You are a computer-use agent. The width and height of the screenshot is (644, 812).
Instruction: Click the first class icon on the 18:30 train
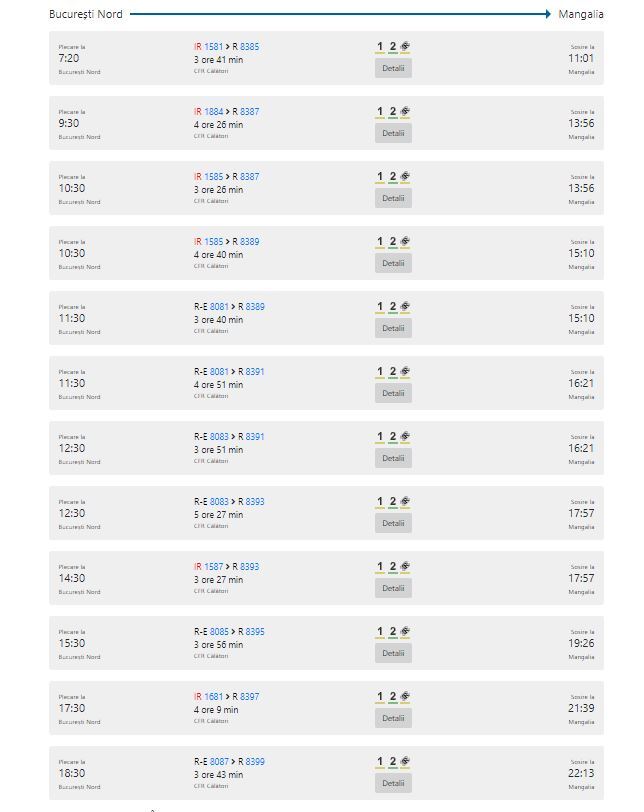click(x=380, y=762)
